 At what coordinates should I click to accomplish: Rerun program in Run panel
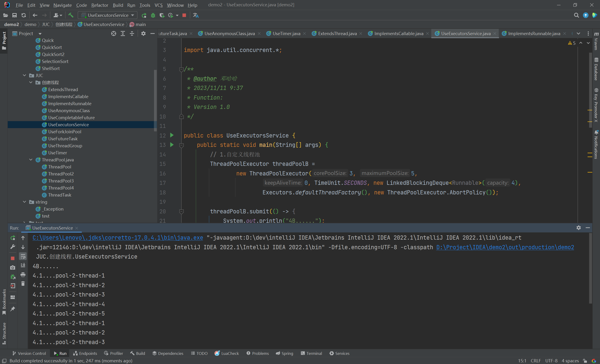click(x=13, y=238)
